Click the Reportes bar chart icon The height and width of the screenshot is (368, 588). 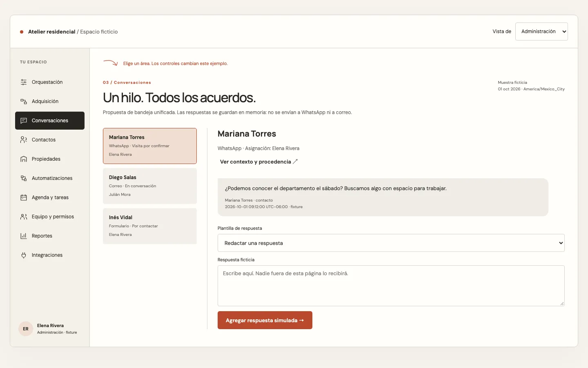click(x=24, y=236)
